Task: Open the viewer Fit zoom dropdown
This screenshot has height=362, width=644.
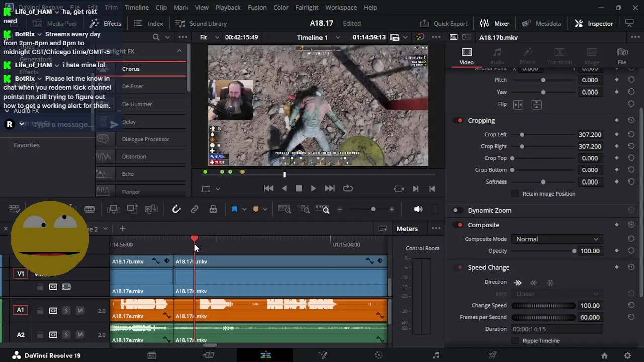Action: click(x=210, y=37)
